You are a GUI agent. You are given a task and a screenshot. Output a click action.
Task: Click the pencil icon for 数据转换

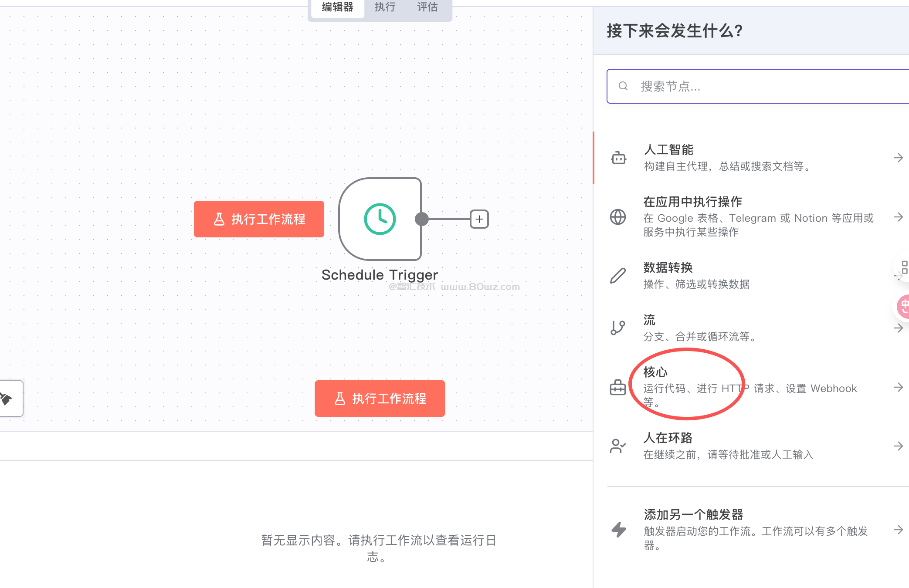click(x=618, y=276)
